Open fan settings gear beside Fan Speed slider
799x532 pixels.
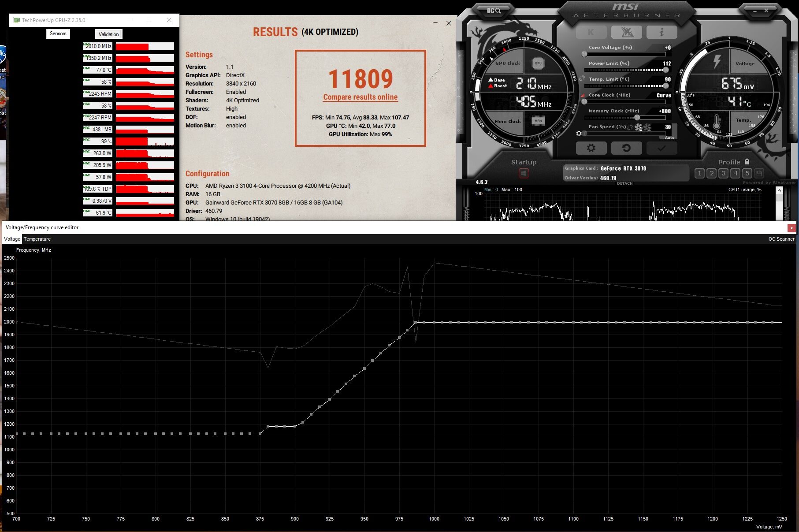(x=579, y=133)
